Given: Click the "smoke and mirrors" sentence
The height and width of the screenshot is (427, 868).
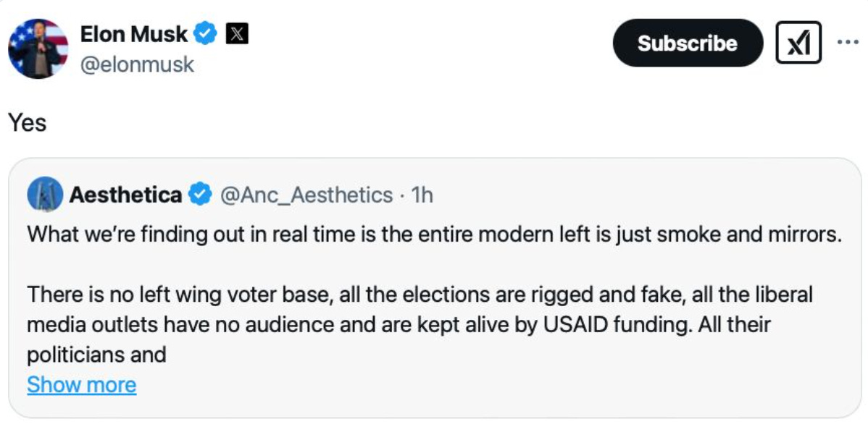Looking at the screenshot, I should pos(434,234).
